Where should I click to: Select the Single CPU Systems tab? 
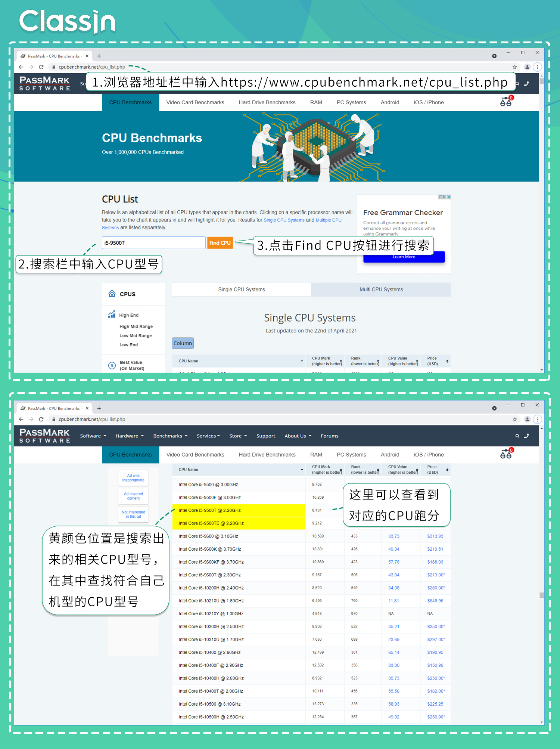pos(242,290)
